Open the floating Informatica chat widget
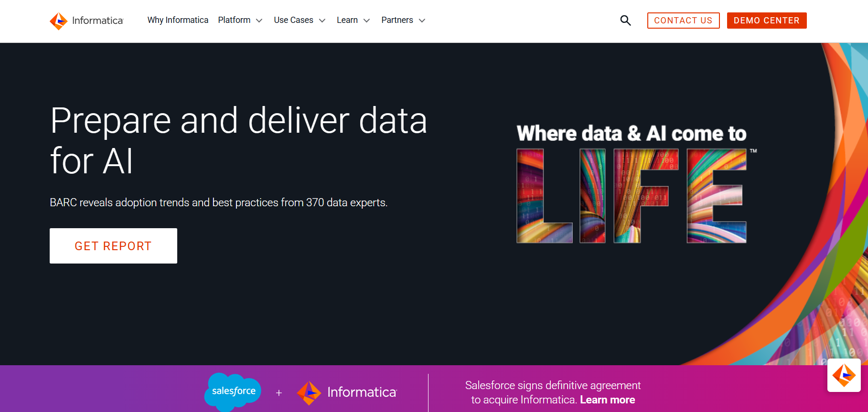This screenshot has height=412, width=868. 844,375
